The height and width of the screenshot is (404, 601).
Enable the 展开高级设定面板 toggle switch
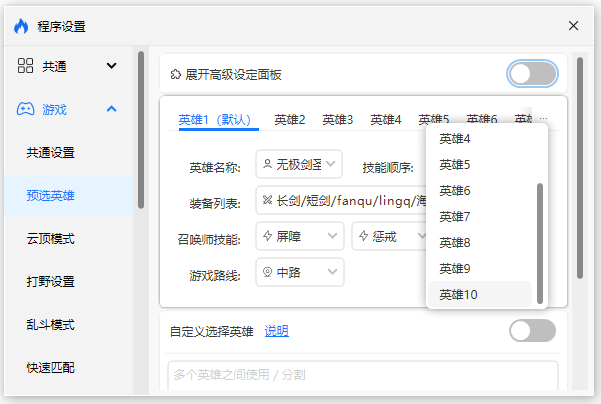click(x=531, y=73)
